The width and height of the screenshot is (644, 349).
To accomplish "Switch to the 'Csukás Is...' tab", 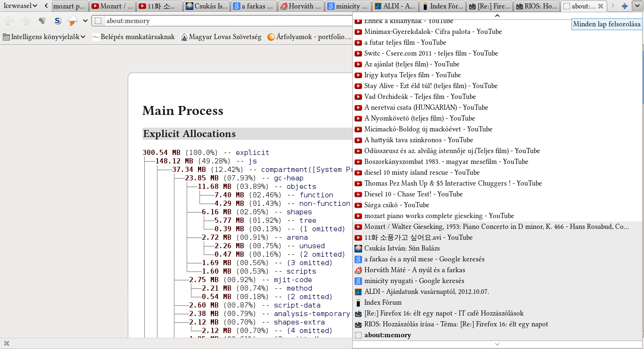I will [206, 6].
